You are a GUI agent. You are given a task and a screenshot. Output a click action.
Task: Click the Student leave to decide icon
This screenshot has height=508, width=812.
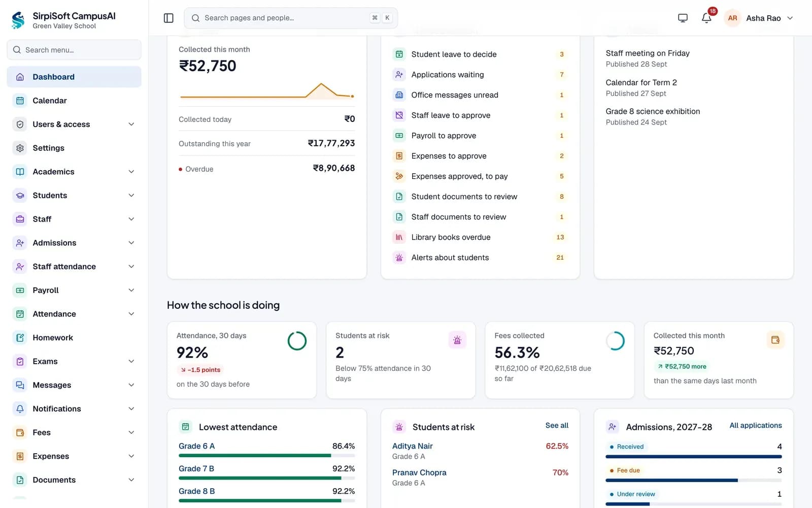tap(399, 54)
